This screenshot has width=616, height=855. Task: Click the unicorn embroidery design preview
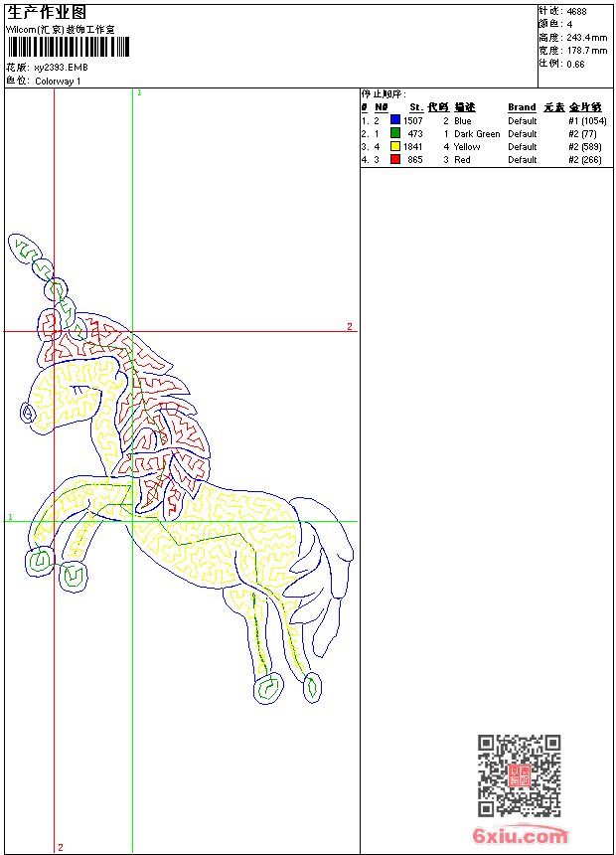(181, 469)
